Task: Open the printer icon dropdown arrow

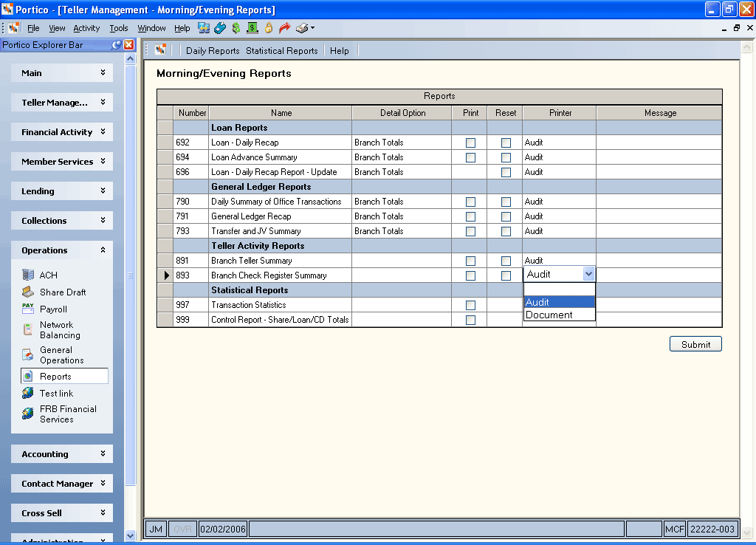Action: [313, 28]
